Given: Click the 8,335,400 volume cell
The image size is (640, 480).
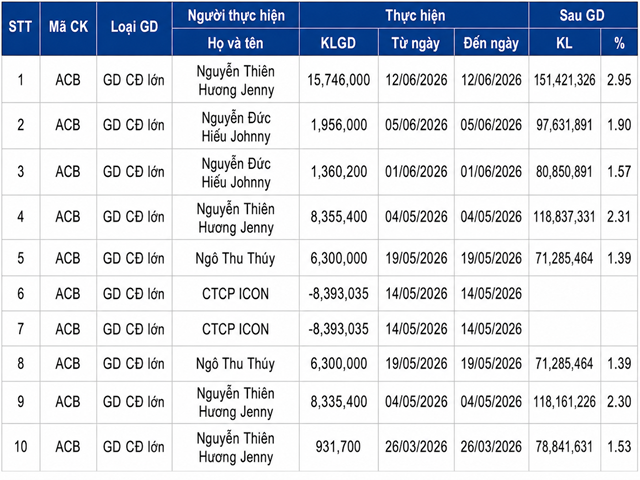Looking at the screenshot, I should tap(338, 402).
